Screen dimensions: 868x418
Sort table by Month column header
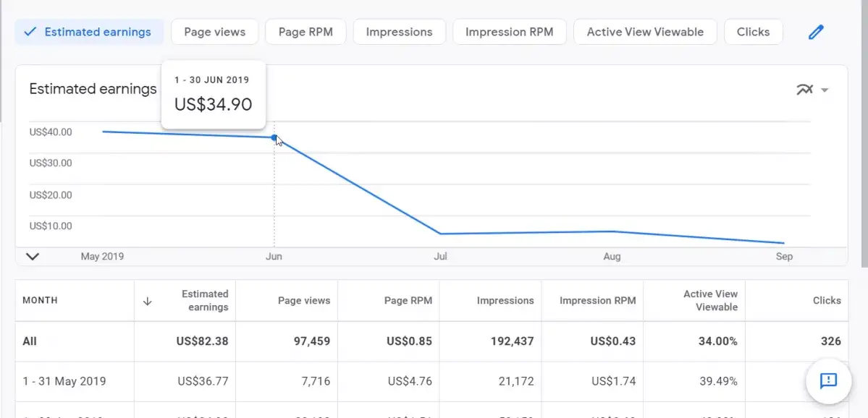pos(40,300)
